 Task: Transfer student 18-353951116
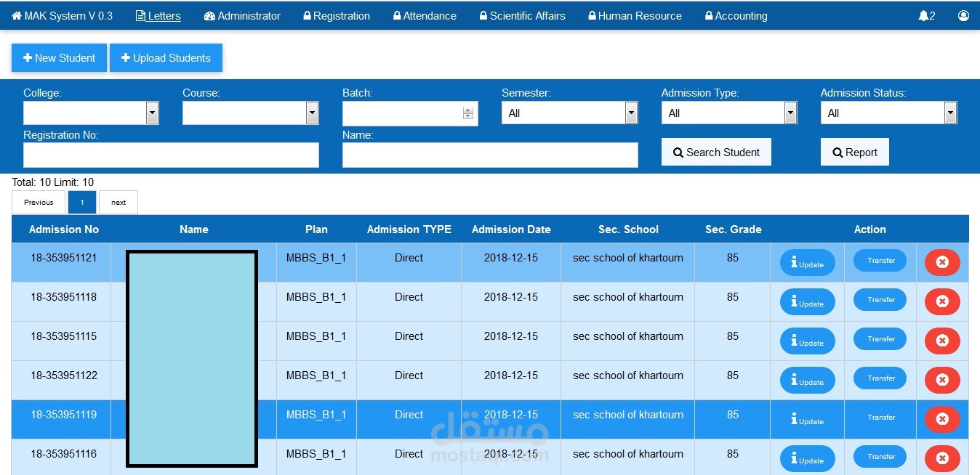click(x=880, y=457)
